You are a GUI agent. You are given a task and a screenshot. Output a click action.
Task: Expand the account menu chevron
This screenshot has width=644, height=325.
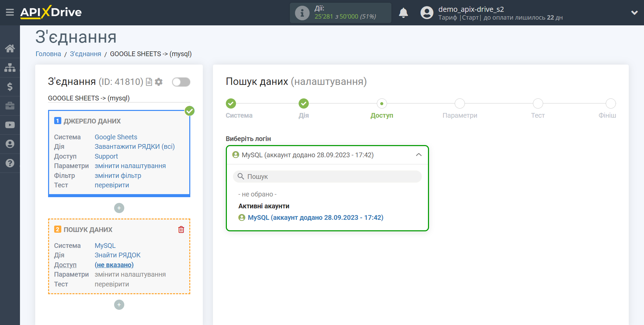[x=635, y=13]
